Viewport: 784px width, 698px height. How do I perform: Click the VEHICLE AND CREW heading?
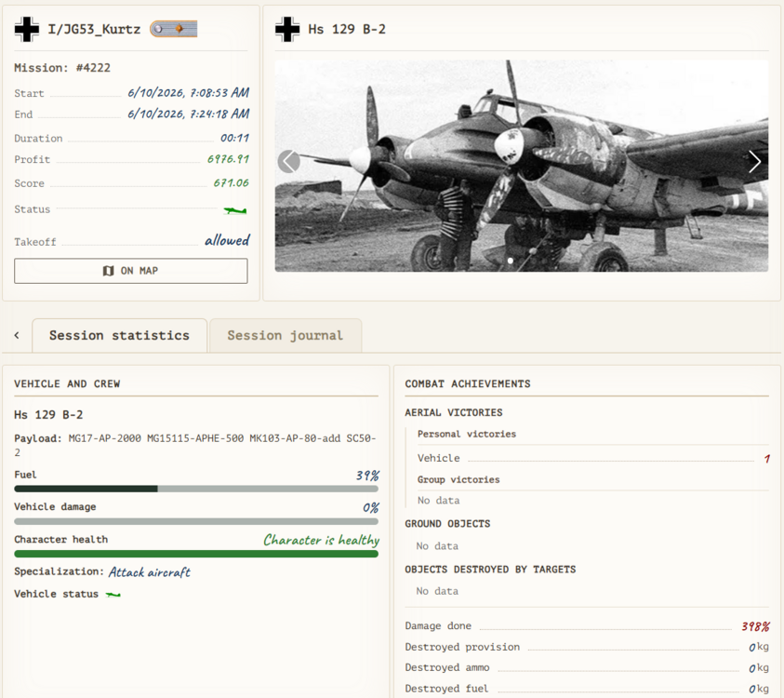(67, 383)
